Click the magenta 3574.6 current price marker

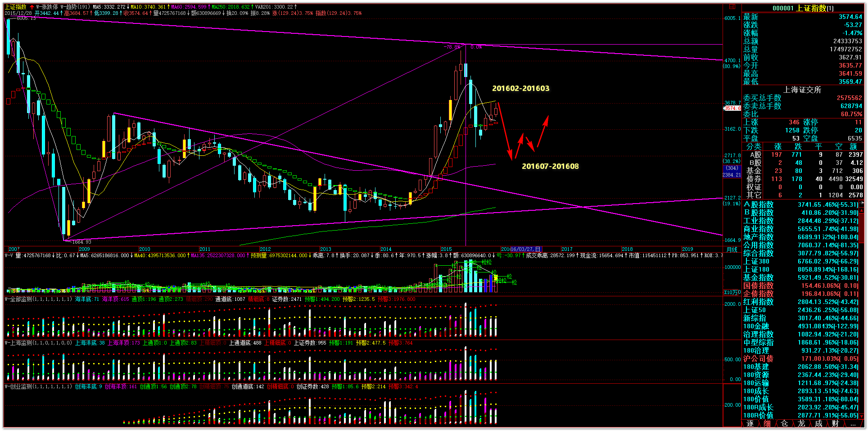(x=732, y=108)
